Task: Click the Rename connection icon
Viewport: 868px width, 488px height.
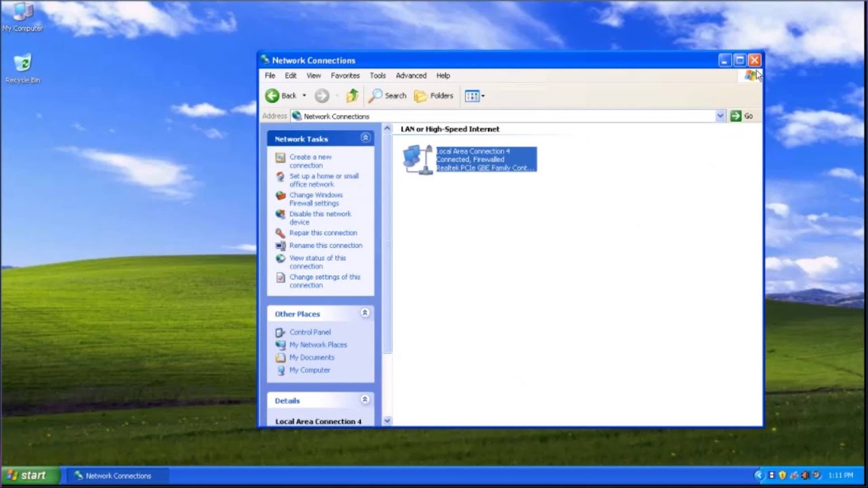Action: click(x=280, y=245)
